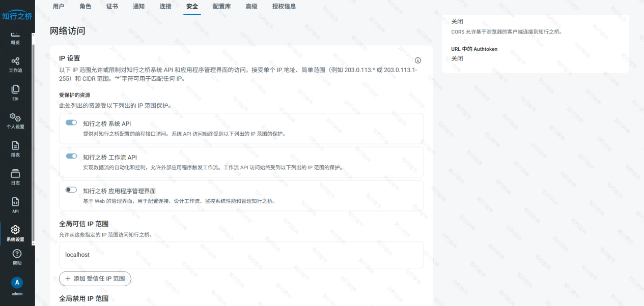
Task: Switch to the 证书 tab
Action: (112, 7)
